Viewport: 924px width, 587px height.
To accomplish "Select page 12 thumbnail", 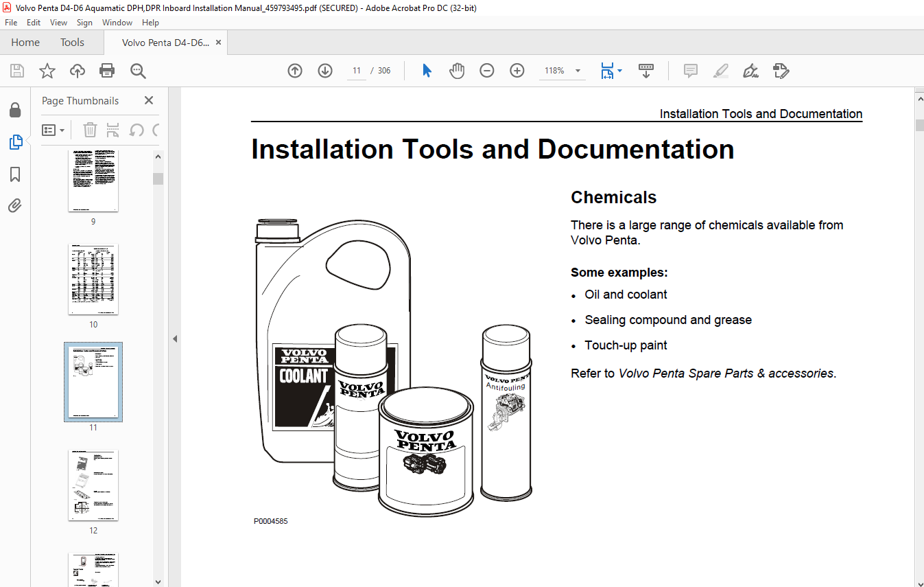I will (x=93, y=485).
